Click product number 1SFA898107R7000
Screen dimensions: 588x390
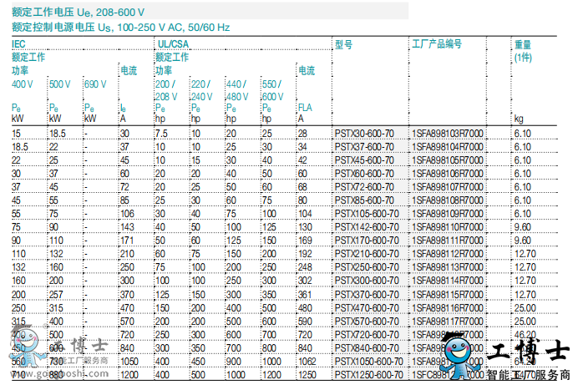448,187
